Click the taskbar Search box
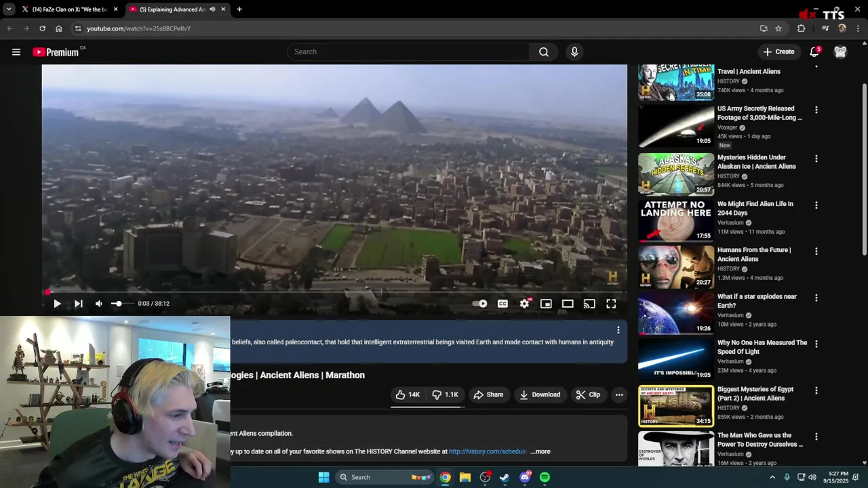 (x=384, y=477)
